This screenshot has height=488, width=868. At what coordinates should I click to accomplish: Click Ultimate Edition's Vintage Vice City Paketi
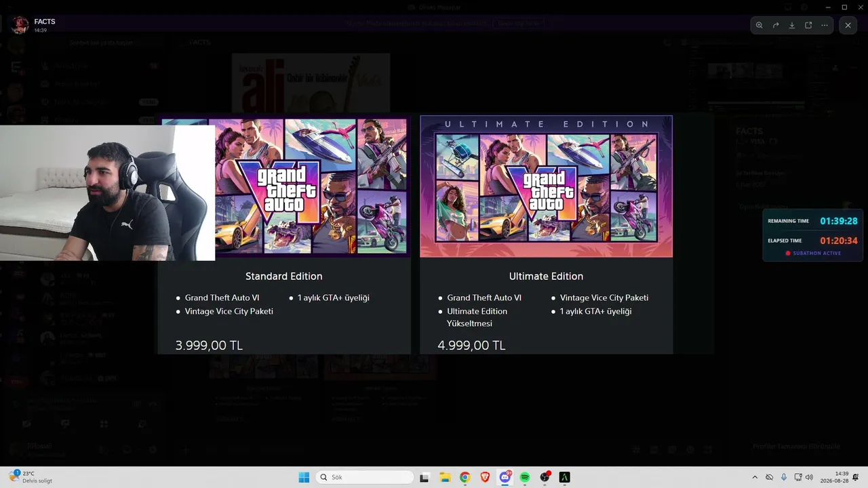pyautogui.click(x=604, y=298)
